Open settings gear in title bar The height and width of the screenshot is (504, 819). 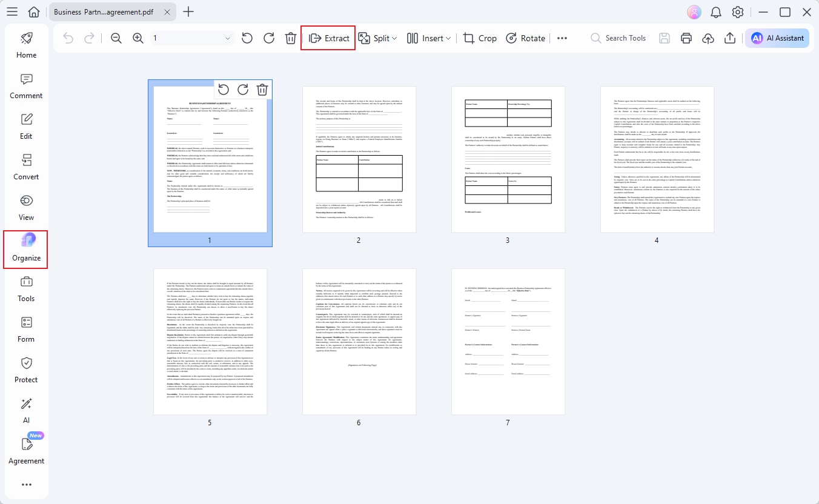(x=738, y=12)
